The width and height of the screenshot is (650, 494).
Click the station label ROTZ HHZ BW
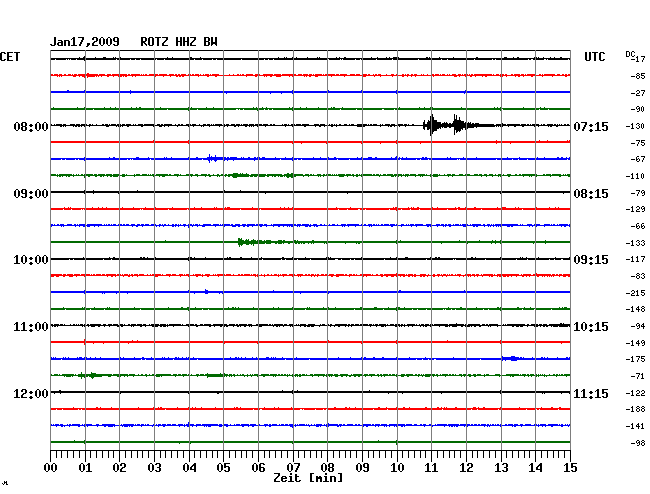pos(179,42)
